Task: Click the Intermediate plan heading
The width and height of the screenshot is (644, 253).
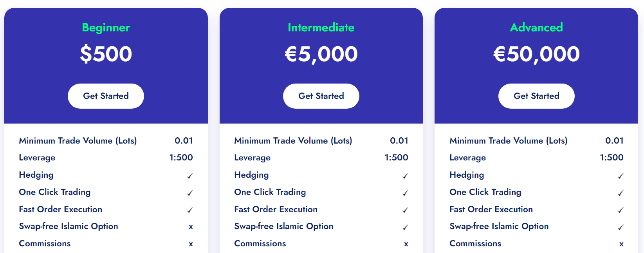Action: tap(321, 27)
